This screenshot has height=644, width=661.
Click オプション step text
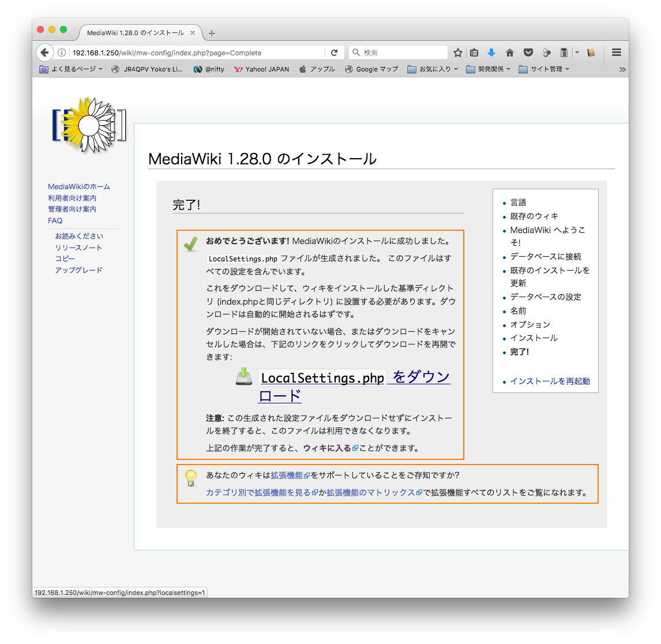[530, 324]
